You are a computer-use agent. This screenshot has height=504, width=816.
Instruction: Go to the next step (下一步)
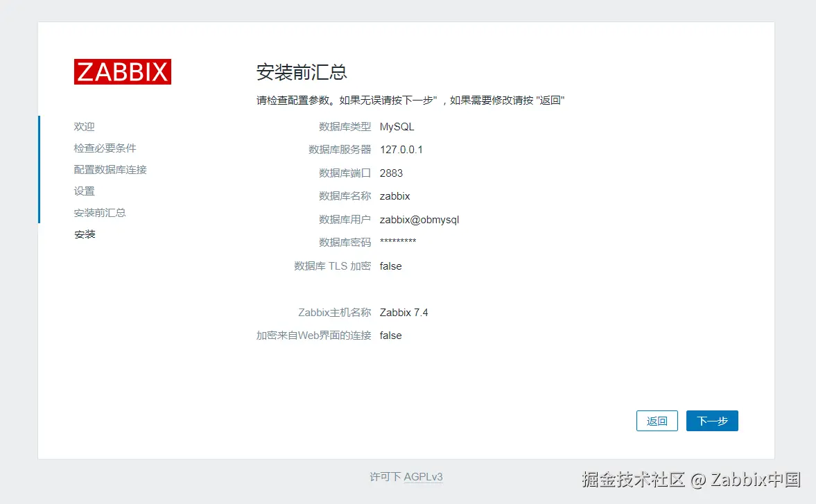point(712,421)
